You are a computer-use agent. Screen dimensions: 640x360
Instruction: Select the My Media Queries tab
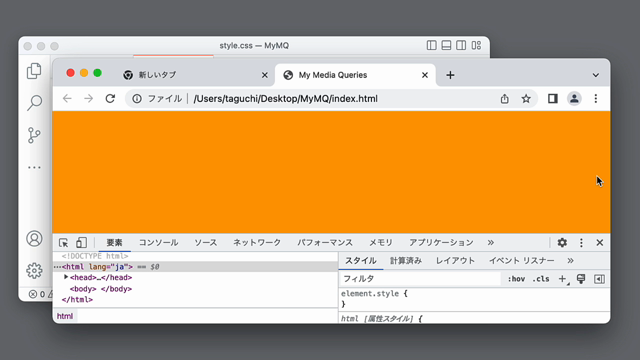click(x=355, y=75)
